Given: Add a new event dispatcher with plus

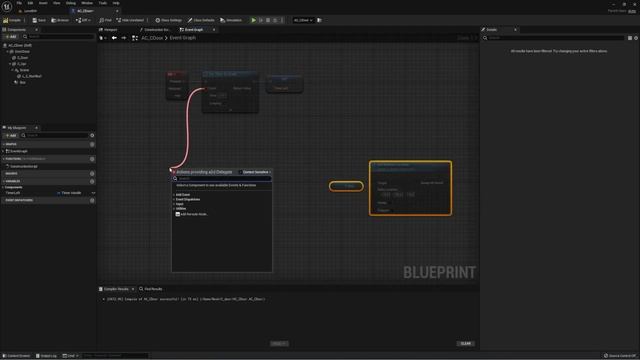Looking at the screenshot, I should tap(92, 200).
